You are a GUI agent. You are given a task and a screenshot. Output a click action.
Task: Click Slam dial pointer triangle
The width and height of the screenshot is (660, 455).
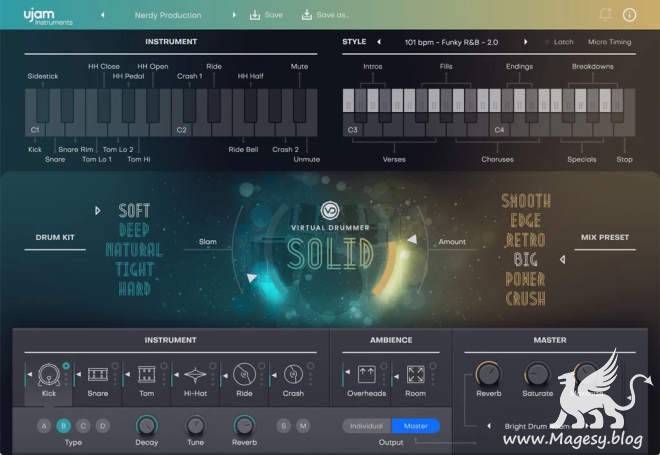(x=252, y=277)
